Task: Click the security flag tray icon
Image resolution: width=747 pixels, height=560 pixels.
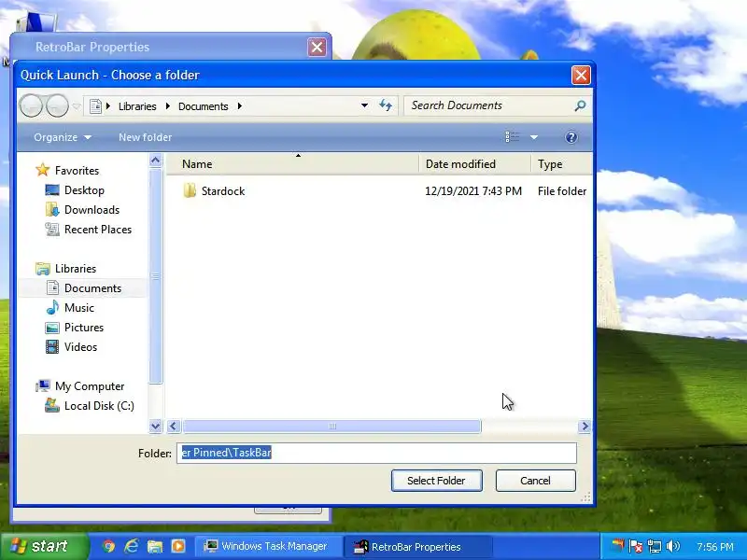Action: 636,546
